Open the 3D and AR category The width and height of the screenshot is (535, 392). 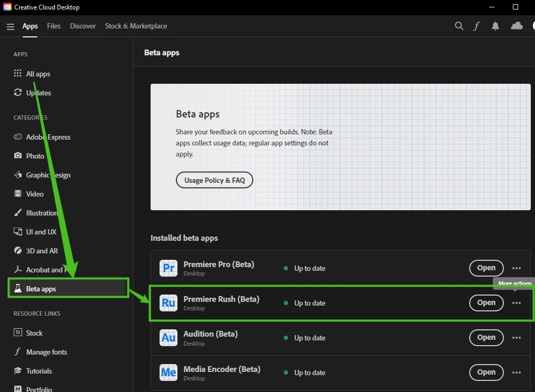coord(36,251)
